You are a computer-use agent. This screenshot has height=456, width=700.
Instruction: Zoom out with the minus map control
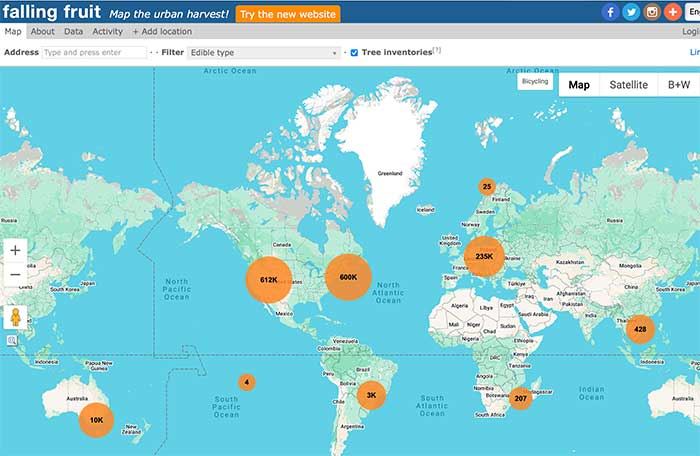tap(15, 274)
